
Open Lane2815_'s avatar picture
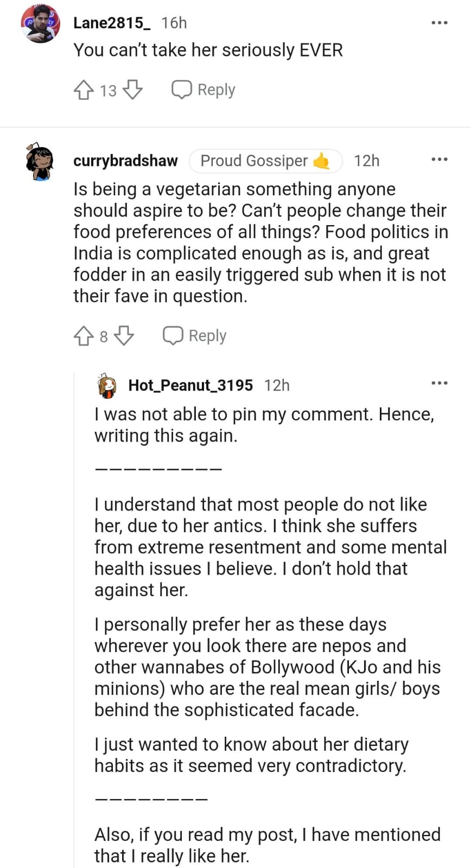pos(40,24)
